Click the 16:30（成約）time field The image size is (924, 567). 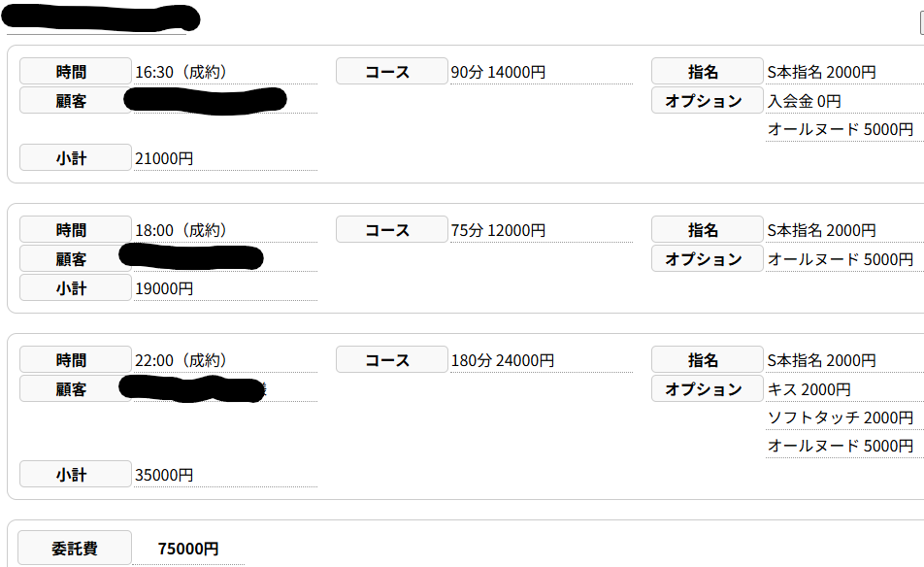point(181,72)
